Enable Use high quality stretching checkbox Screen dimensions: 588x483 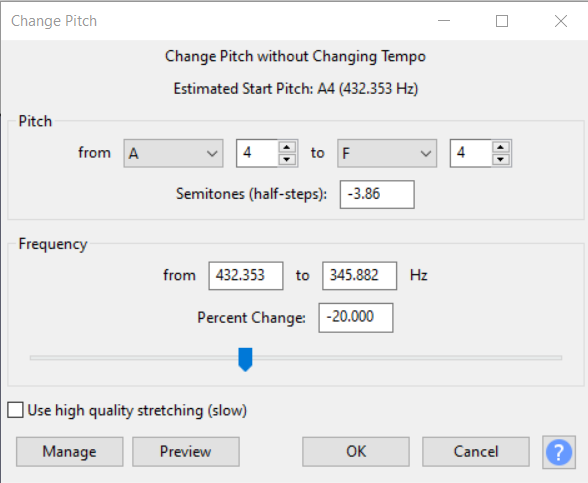coord(15,410)
